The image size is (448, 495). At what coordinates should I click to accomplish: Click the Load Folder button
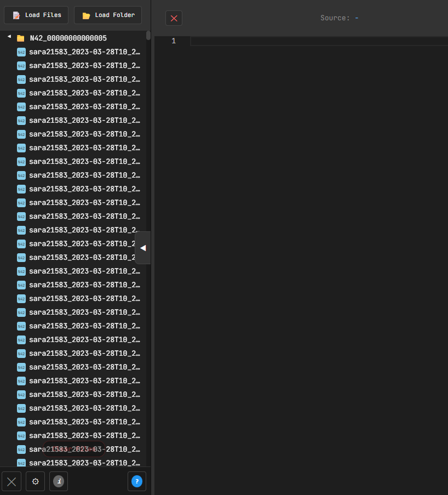[x=108, y=15]
